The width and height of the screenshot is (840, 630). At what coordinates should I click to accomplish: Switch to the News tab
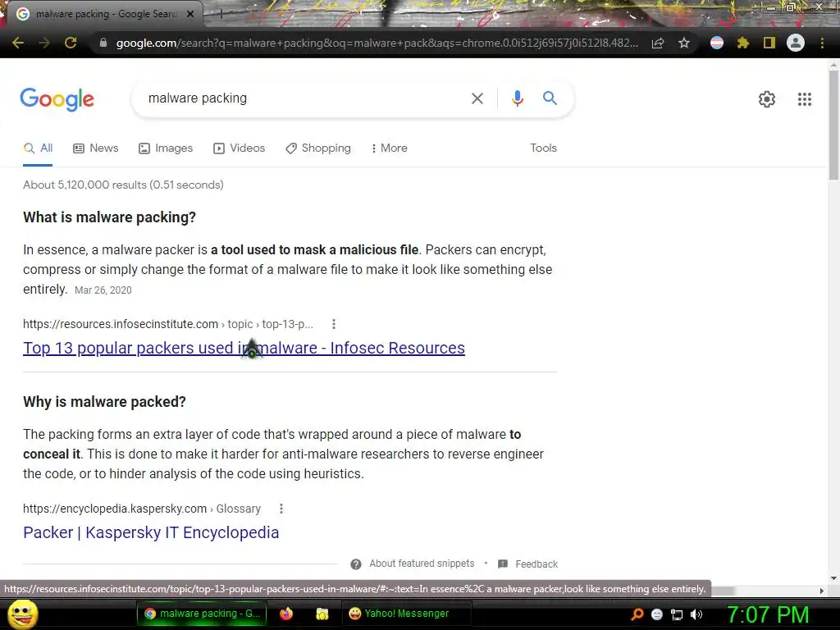point(96,148)
